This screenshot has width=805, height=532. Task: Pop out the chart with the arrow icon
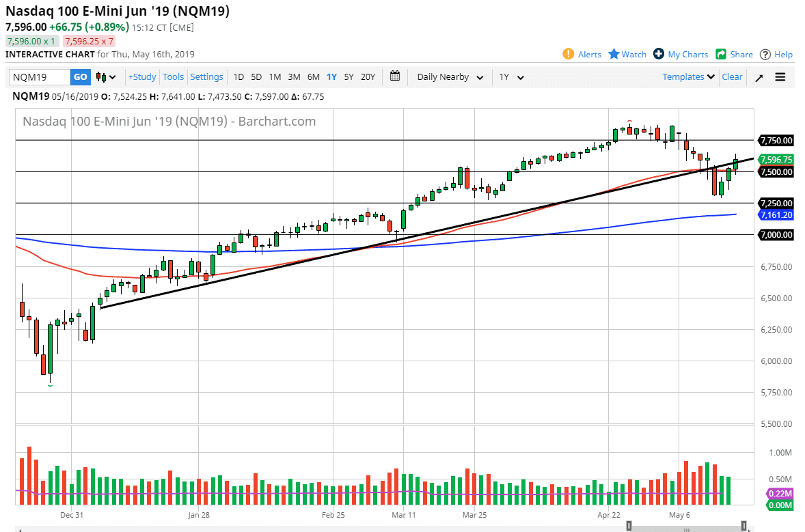(759, 77)
